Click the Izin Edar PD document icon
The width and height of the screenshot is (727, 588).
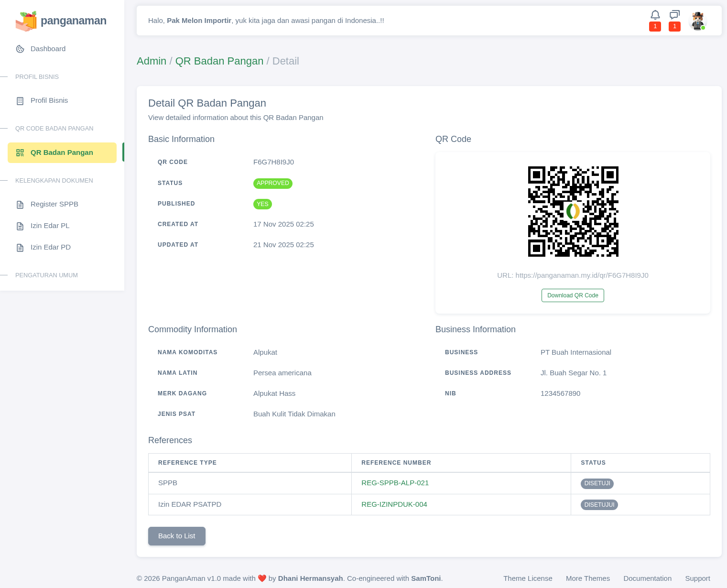20,248
